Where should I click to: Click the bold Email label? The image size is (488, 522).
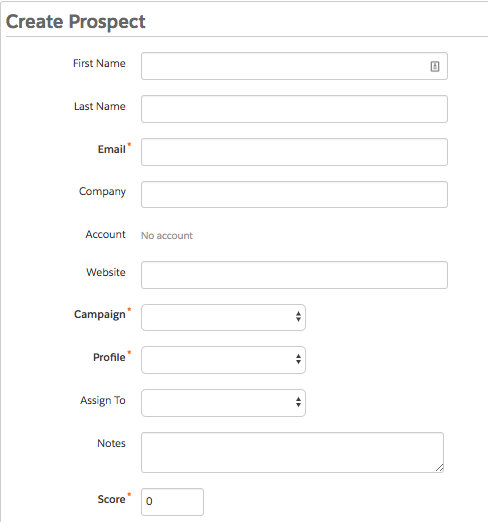[112, 149]
